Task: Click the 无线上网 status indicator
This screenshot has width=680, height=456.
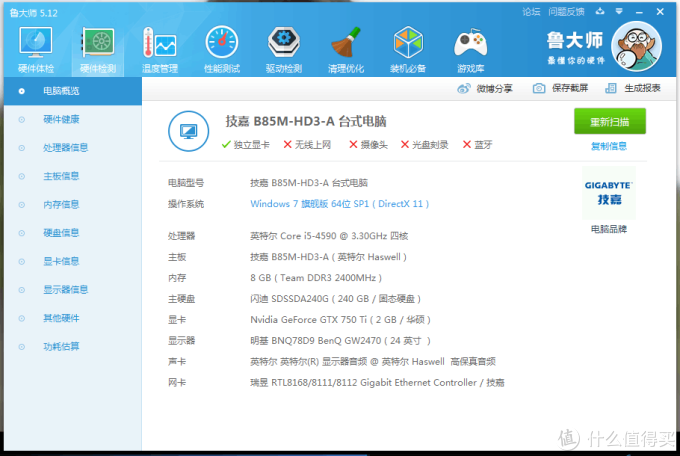Action: [x=307, y=145]
